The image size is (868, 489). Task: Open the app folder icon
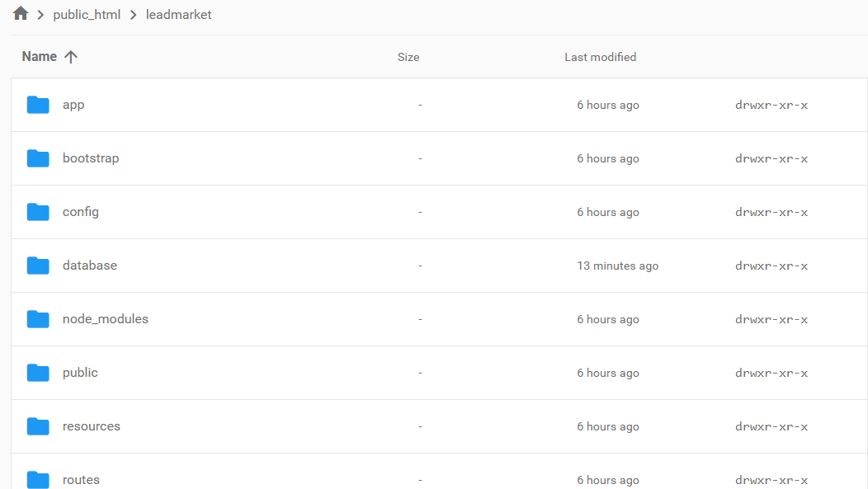point(38,105)
